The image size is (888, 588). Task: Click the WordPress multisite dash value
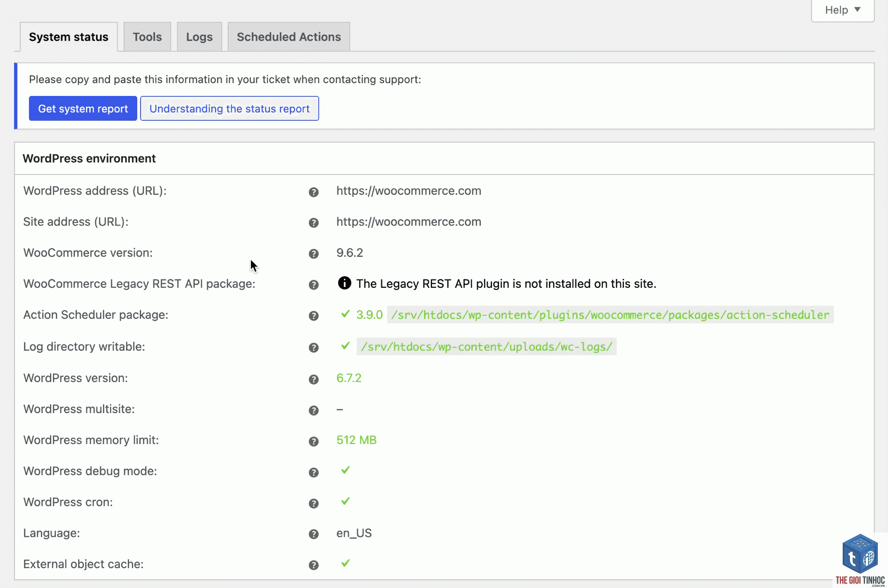click(x=340, y=409)
